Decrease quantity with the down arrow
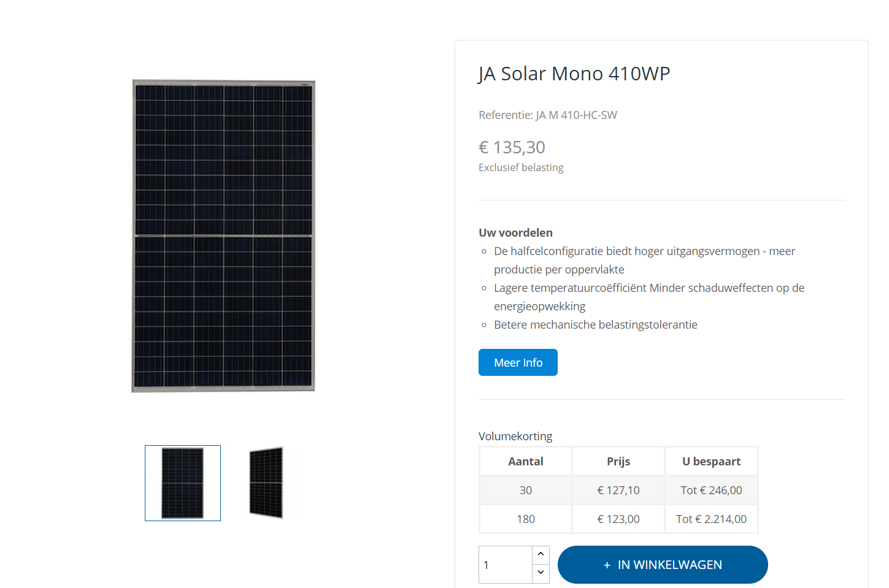Image resolution: width=889 pixels, height=588 pixels. 541,573
